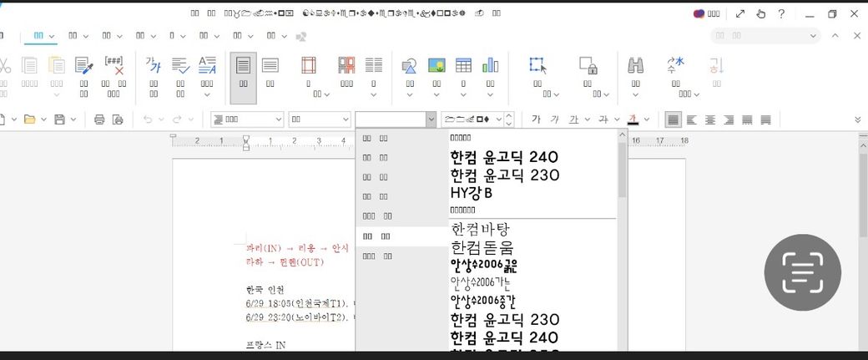Choose the 한컴돋움 font
The height and width of the screenshot is (360, 868).
pos(482,247)
